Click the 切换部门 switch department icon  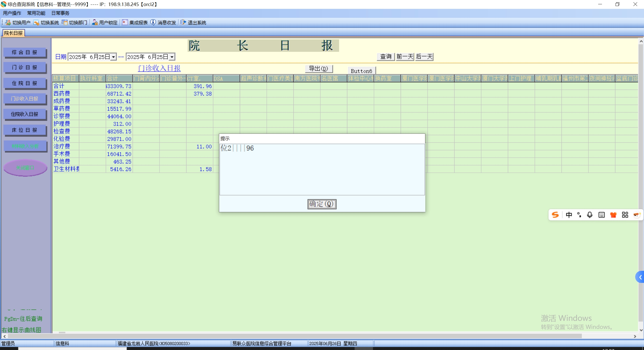click(65, 23)
